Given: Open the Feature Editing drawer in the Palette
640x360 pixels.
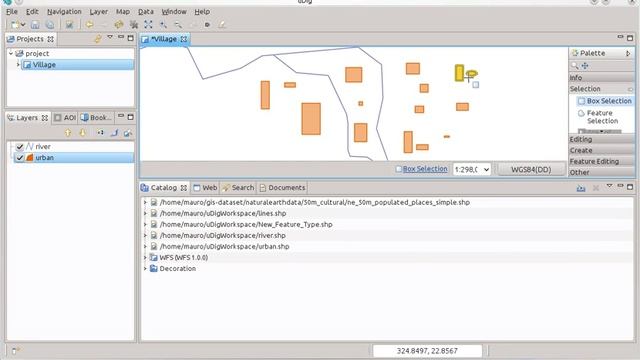Looking at the screenshot, I should point(602,161).
